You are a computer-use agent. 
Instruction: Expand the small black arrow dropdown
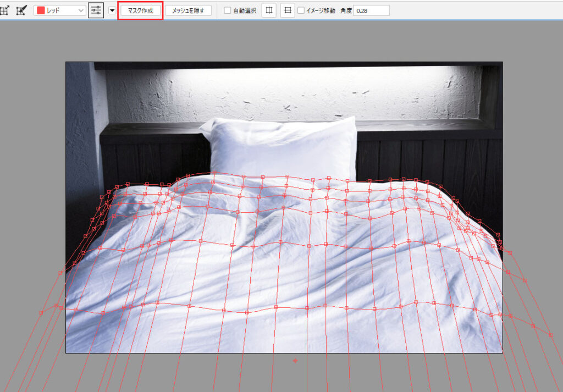pos(112,10)
